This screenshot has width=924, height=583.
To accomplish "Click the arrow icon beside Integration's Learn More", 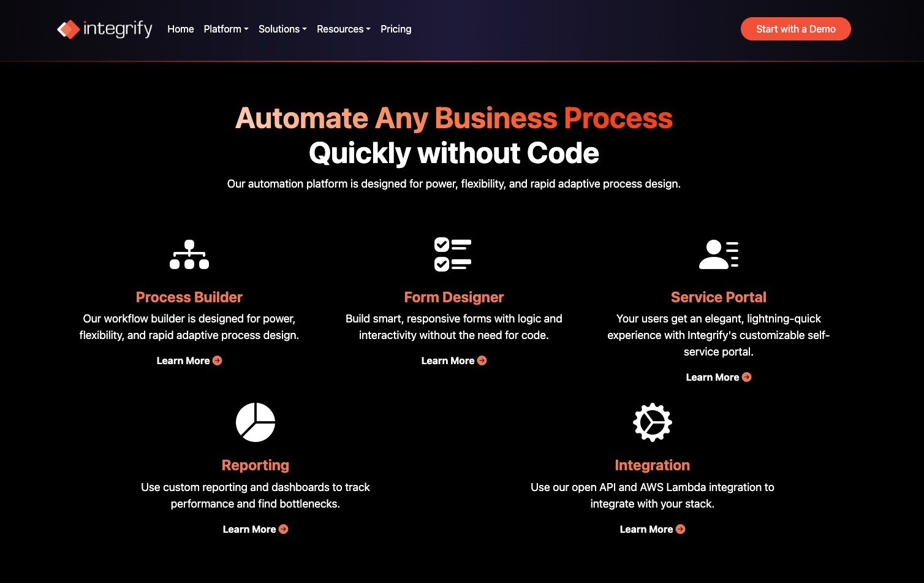I will pos(680,529).
